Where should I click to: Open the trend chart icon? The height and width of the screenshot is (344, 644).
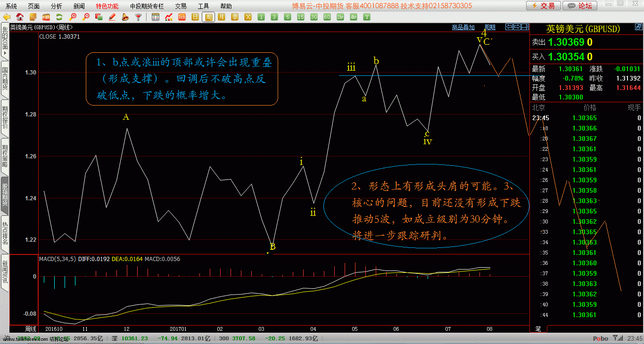tap(169, 17)
